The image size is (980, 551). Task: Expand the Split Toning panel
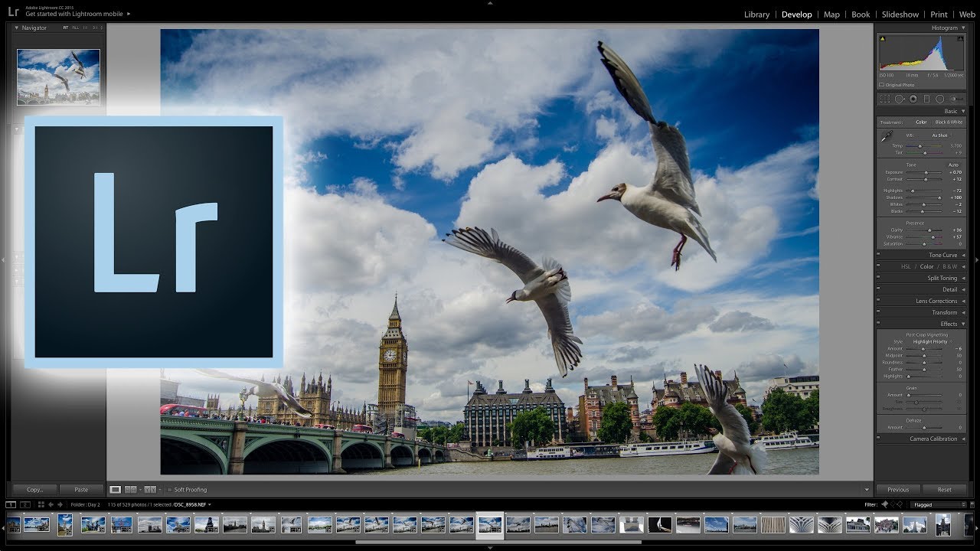click(x=963, y=278)
